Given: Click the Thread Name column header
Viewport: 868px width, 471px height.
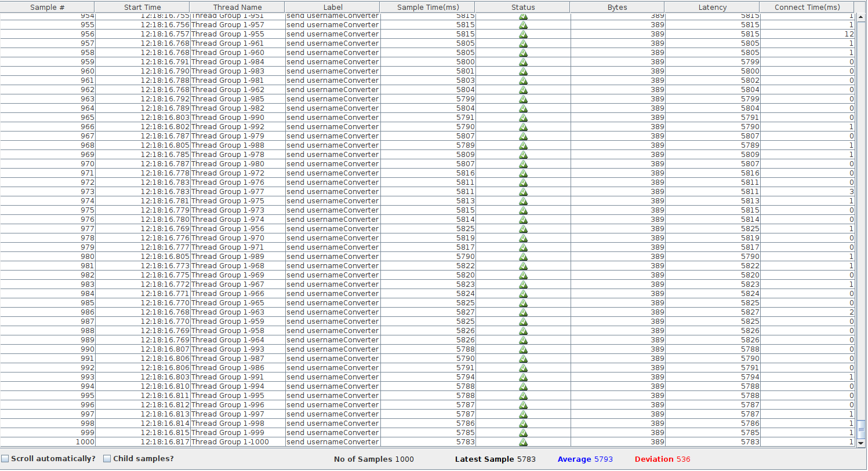Looking at the screenshot, I should tap(237, 7).
